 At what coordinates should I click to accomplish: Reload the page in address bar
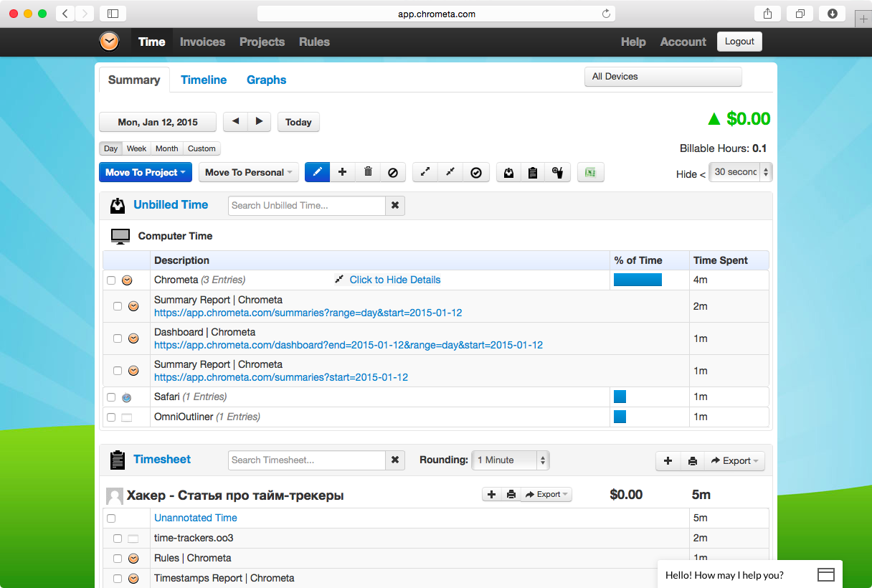606,14
